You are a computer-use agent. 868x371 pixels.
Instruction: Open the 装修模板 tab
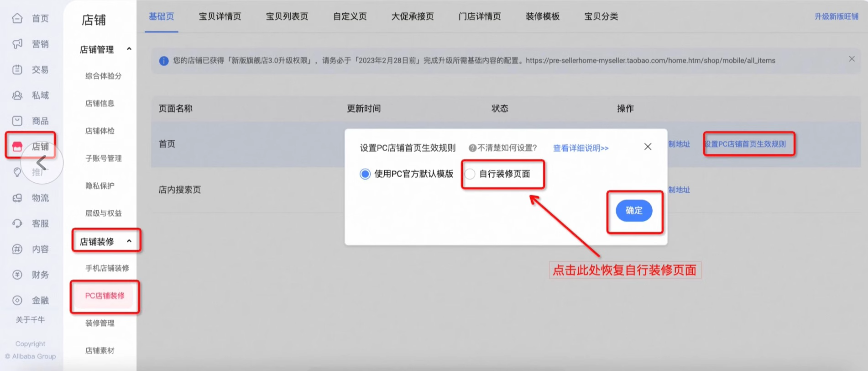pyautogui.click(x=542, y=16)
